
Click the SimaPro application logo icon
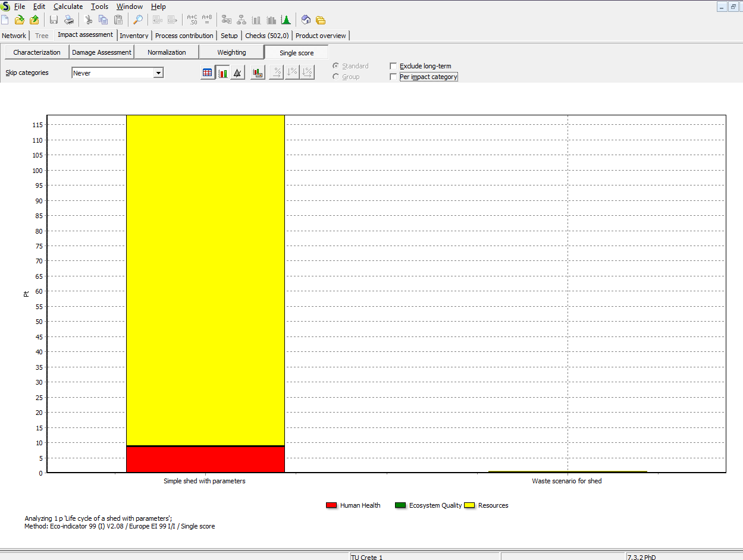coord(5,6)
